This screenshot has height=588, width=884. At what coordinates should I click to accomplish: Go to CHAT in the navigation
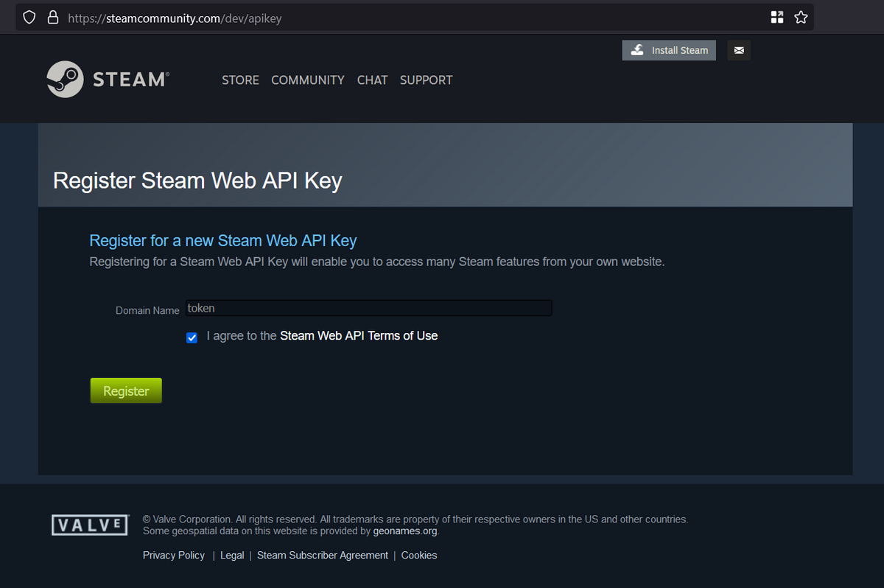pos(372,80)
